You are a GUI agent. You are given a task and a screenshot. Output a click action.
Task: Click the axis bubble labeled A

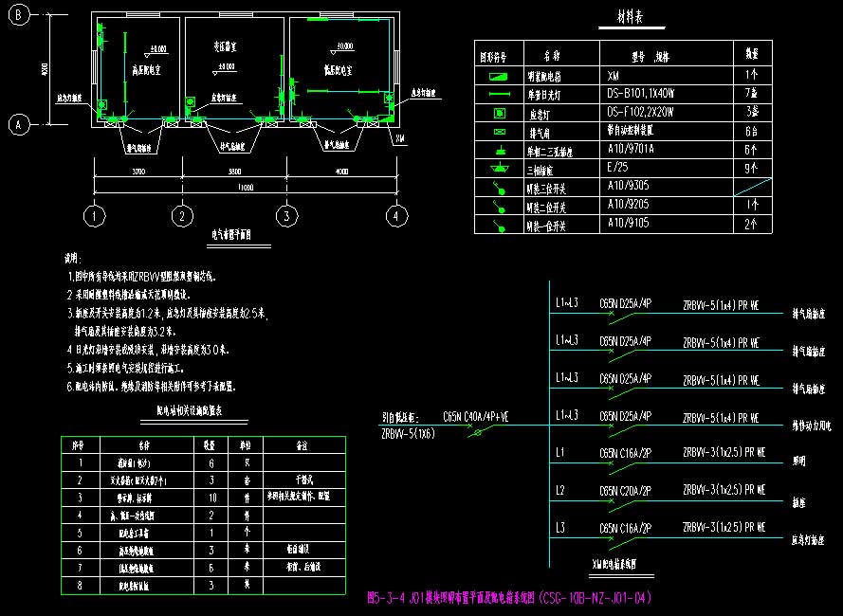point(19,125)
